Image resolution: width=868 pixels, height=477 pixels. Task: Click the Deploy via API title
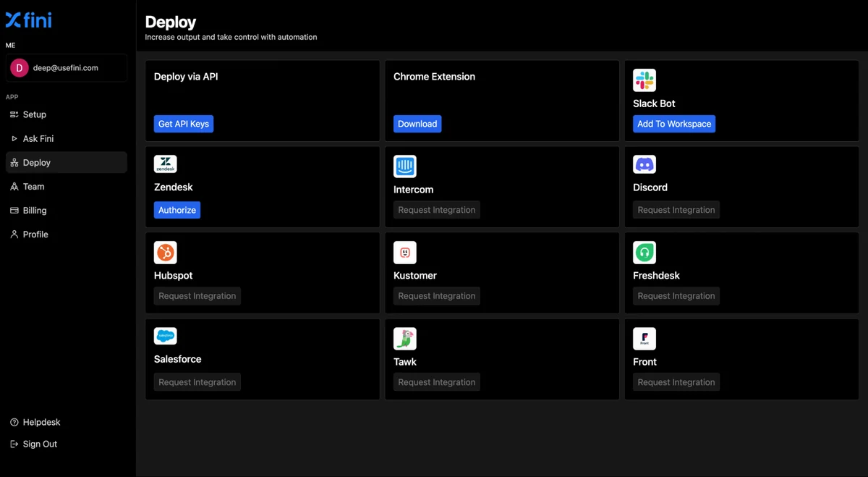(186, 77)
